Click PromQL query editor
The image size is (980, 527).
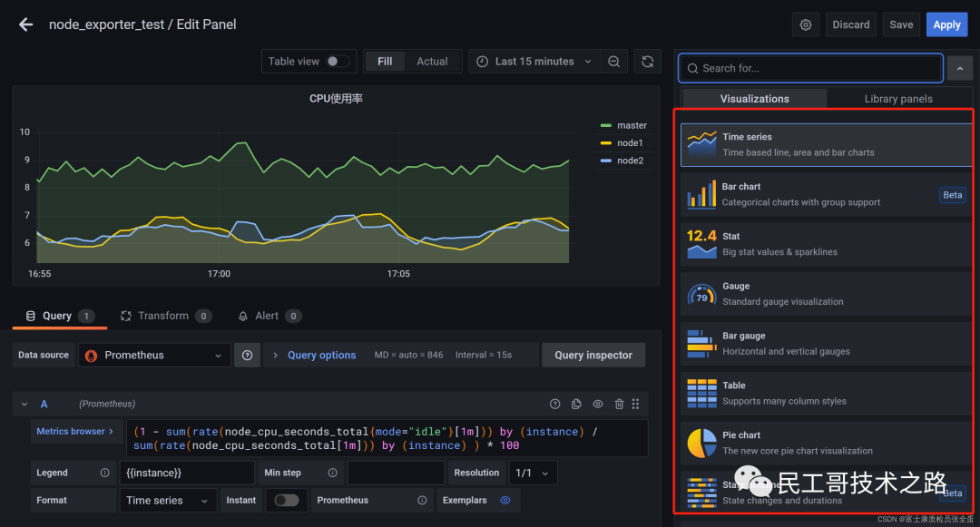[x=387, y=438]
